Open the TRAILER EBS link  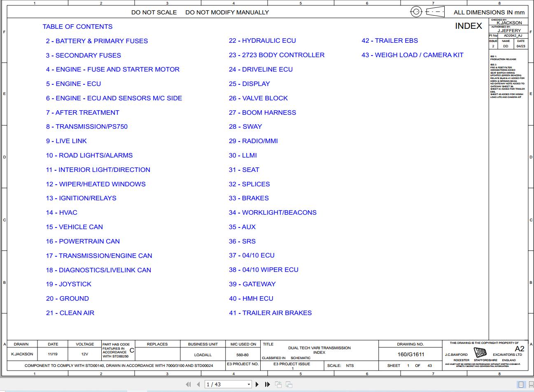(390, 40)
